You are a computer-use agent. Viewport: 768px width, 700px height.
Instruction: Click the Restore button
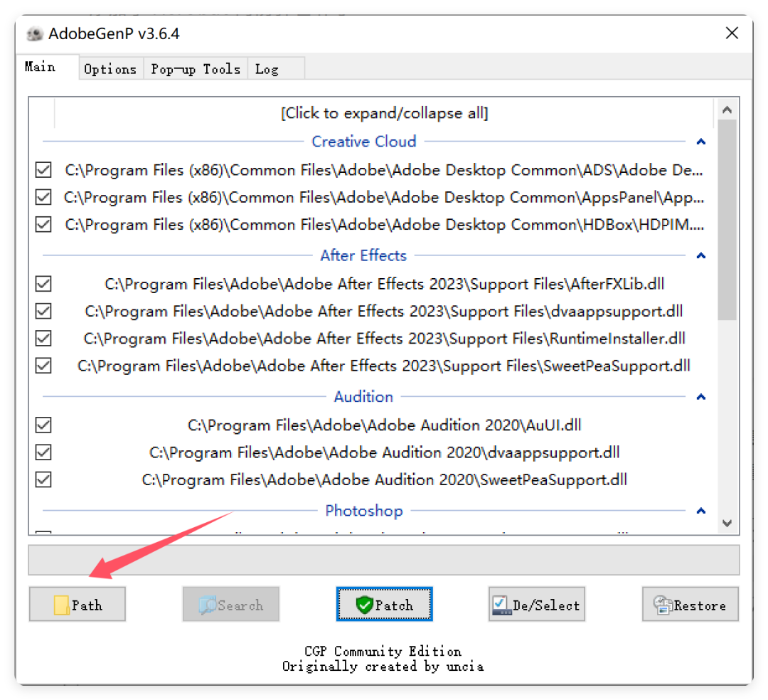pyautogui.click(x=690, y=605)
